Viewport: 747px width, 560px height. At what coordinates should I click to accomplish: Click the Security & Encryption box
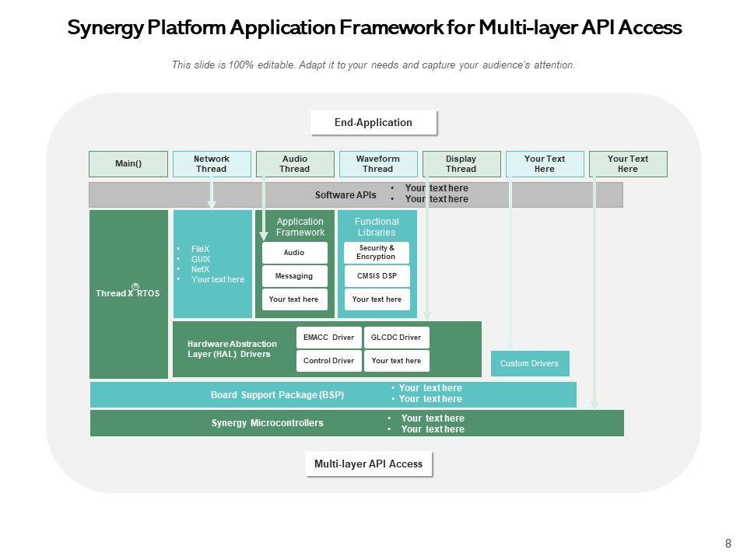pyautogui.click(x=377, y=253)
